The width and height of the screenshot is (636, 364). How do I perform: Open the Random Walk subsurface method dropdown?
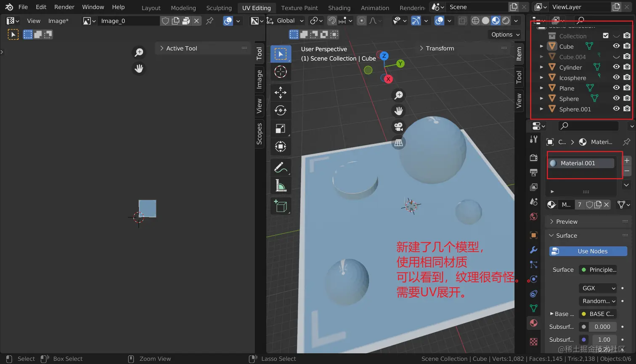pyautogui.click(x=599, y=301)
